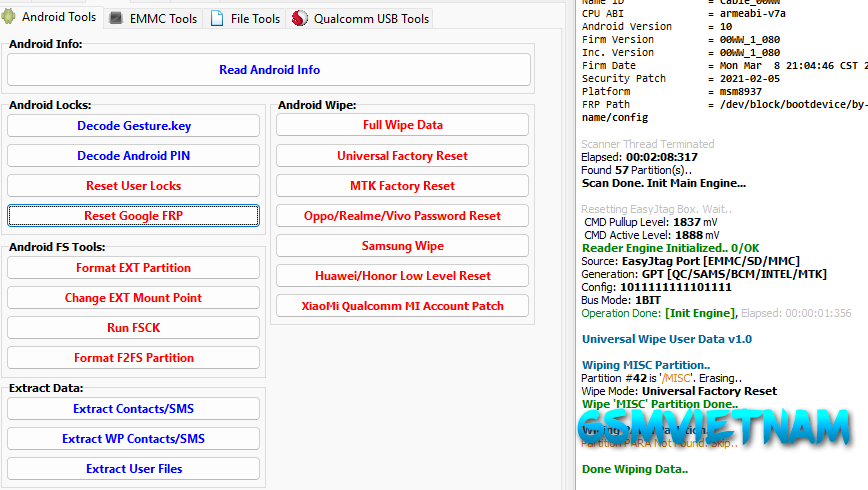Screen dimensions: 868x490
Task: Click the Done Wiping Data log line
Action: 634,469
